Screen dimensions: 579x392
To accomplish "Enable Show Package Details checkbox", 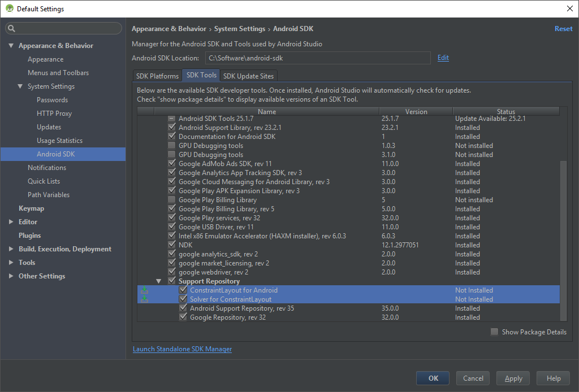I will pos(495,332).
